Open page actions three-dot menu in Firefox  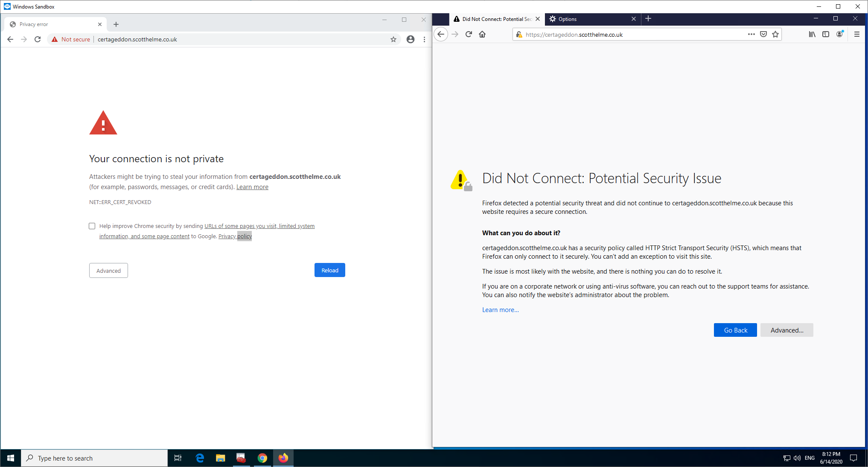(x=751, y=35)
